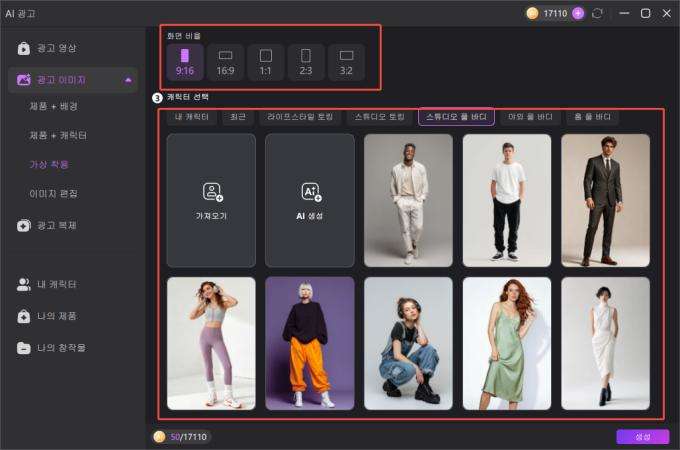Viewport: 680px width, 450px height.
Task: Select the 9:16 aspect ratio option
Action: coord(185,62)
